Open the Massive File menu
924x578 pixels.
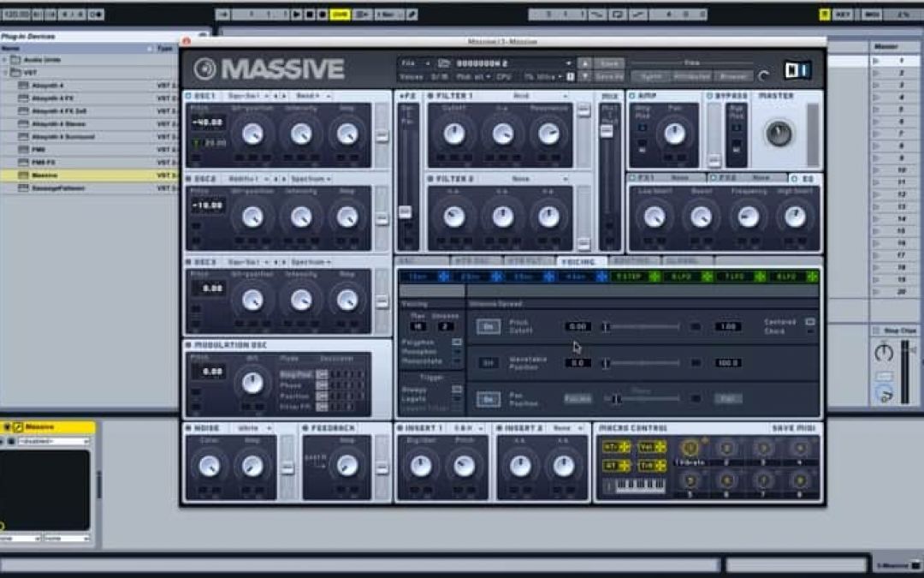click(415, 63)
